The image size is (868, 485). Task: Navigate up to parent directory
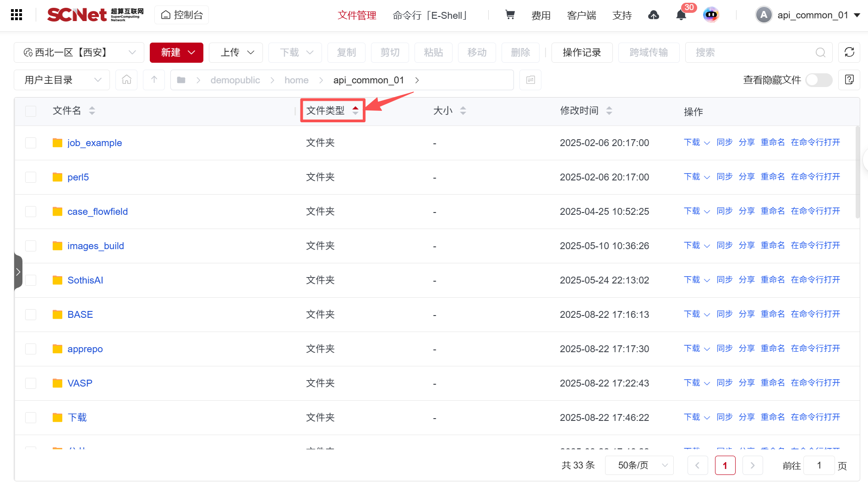154,80
